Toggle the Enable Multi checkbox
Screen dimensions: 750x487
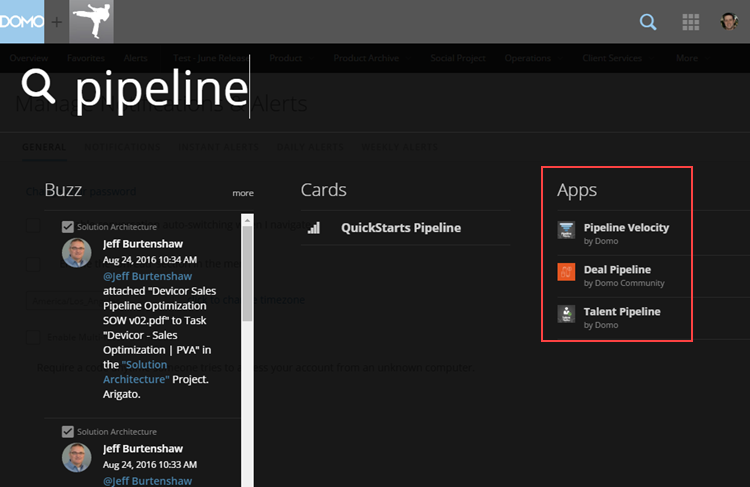[x=33, y=337]
